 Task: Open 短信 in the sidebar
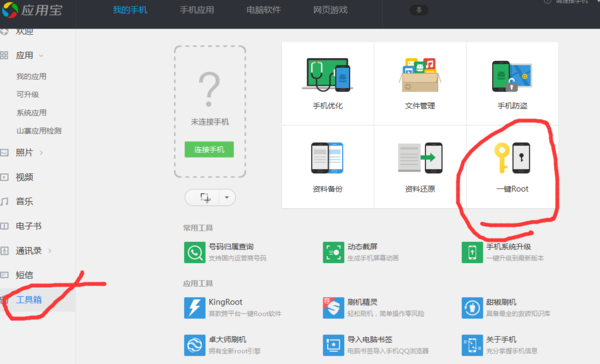(24, 275)
